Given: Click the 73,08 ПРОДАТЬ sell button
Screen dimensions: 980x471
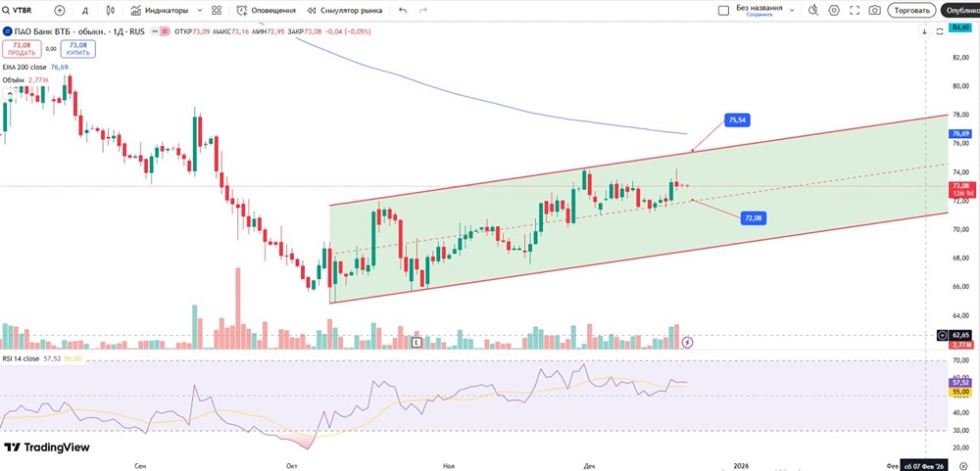Looking at the screenshot, I should [x=22, y=49].
